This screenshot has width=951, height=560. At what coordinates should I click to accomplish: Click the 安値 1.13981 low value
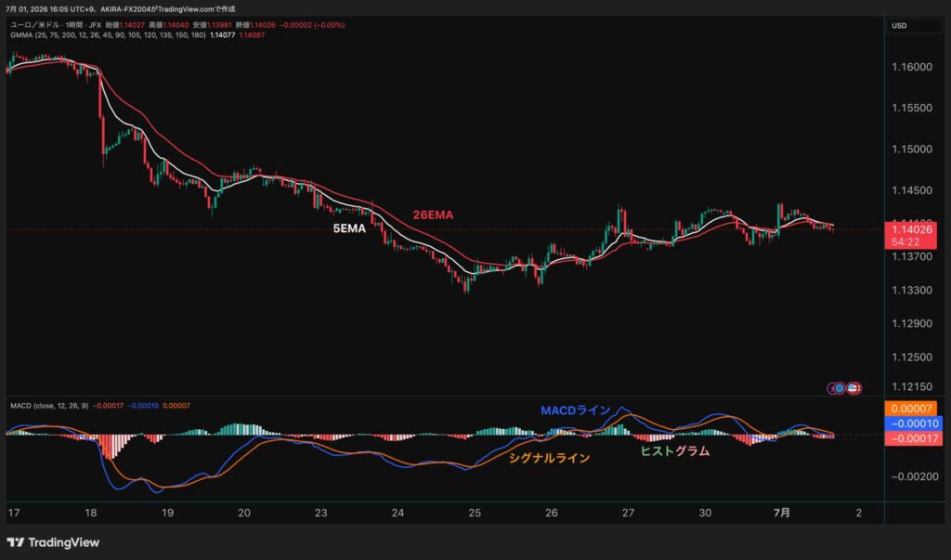point(213,25)
